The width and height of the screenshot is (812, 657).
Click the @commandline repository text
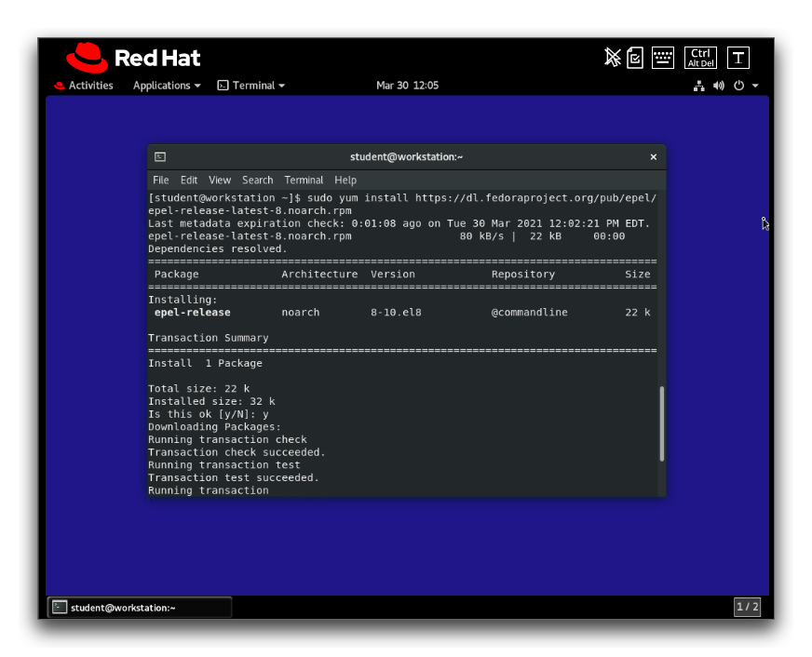(x=529, y=313)
